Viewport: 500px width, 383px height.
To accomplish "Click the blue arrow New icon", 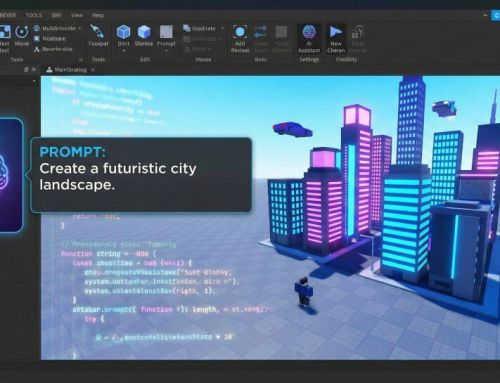I will pyautogui.click(x=336, y=32).
